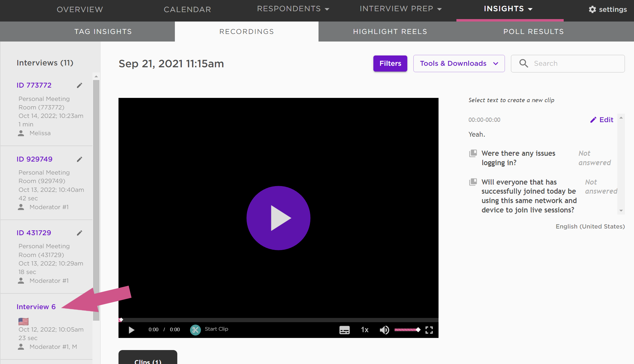Click the large purple play button
Screen dimensions: 634x364
[x=278, y=218]
